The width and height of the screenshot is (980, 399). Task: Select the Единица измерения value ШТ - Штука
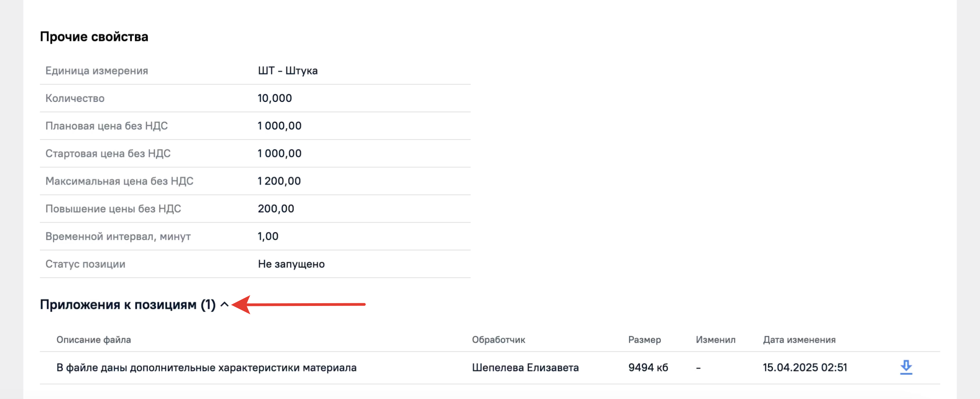tap(288, 71)
